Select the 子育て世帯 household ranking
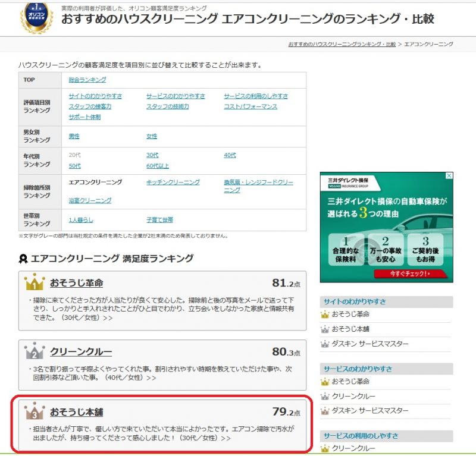 pyautogui.click(x=159, y=220)
